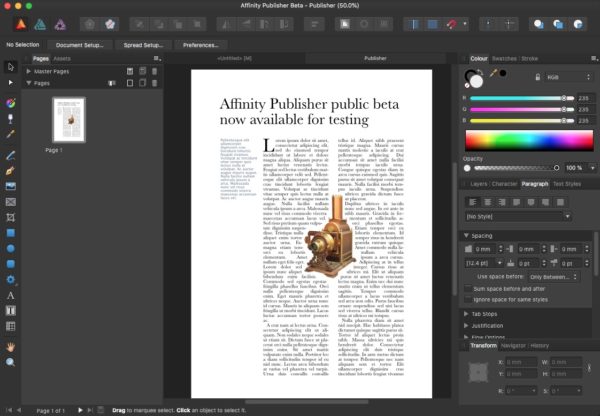Select the Cog shape tool
The image size is (600, 416).
click(x=11, y=279)
